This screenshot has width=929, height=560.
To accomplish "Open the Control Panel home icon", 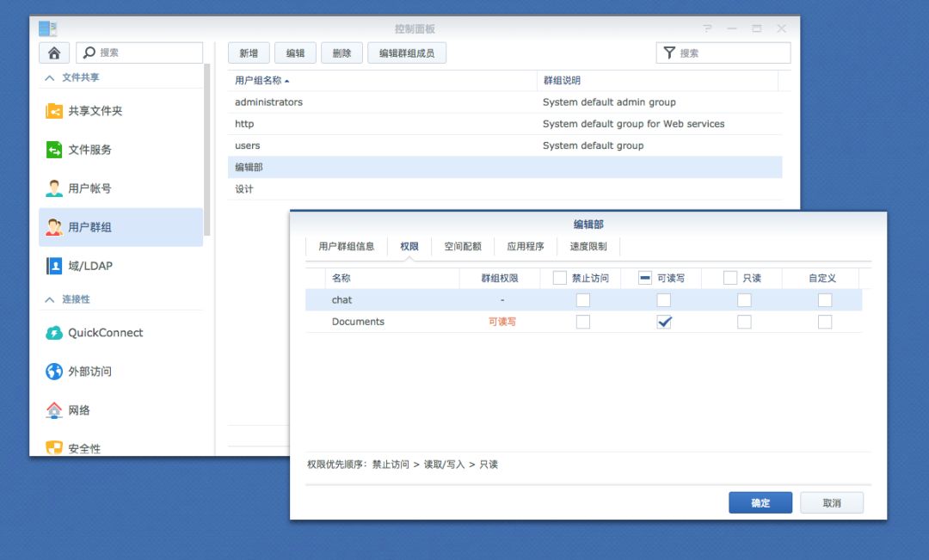I will [x=54, y=52].
